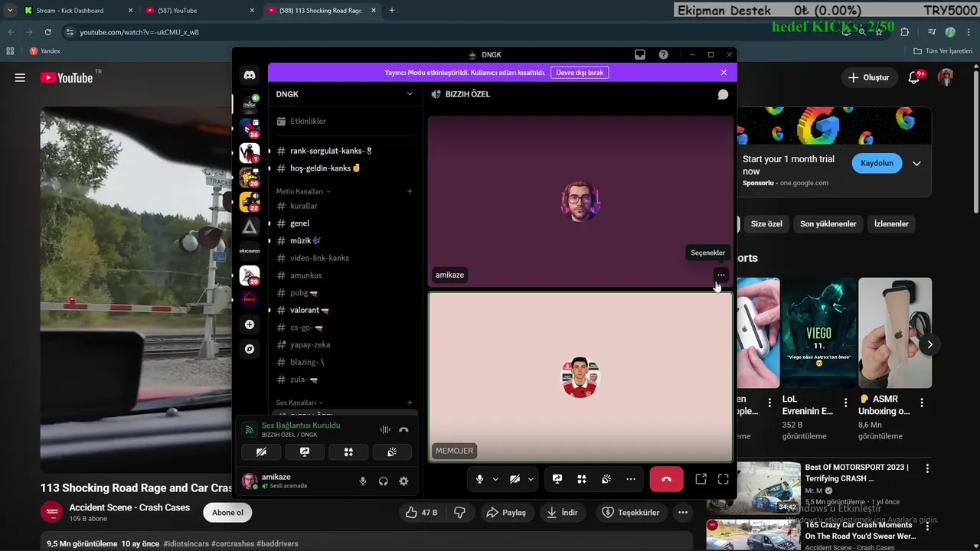Open server icon with 26 badge

250,129
